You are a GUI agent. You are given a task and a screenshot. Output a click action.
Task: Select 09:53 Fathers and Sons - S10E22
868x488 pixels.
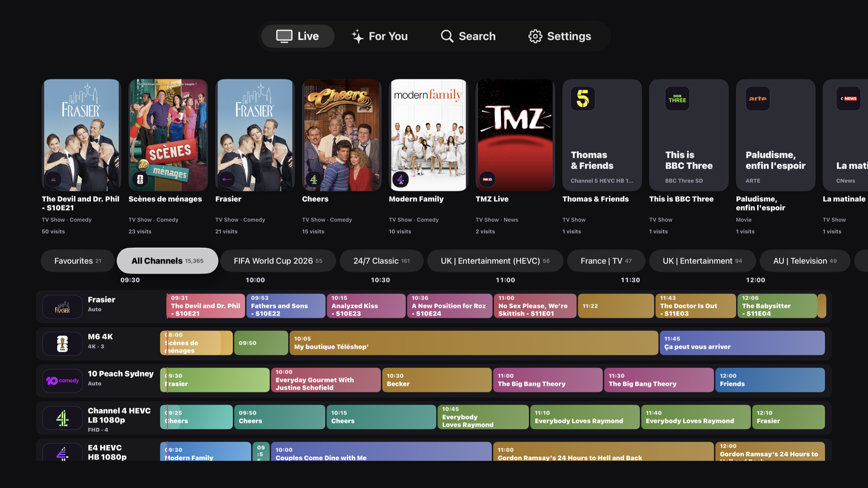click(x=286, y=306)
